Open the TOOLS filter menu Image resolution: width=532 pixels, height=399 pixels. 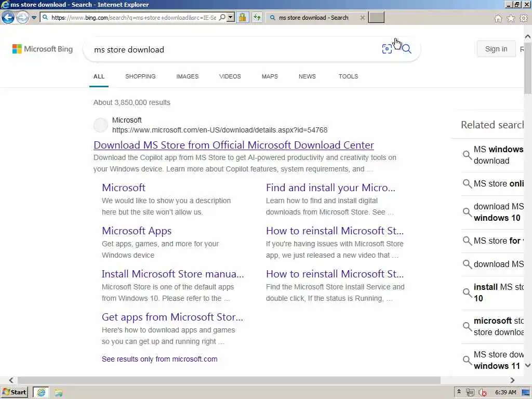[x=348, y=77]
